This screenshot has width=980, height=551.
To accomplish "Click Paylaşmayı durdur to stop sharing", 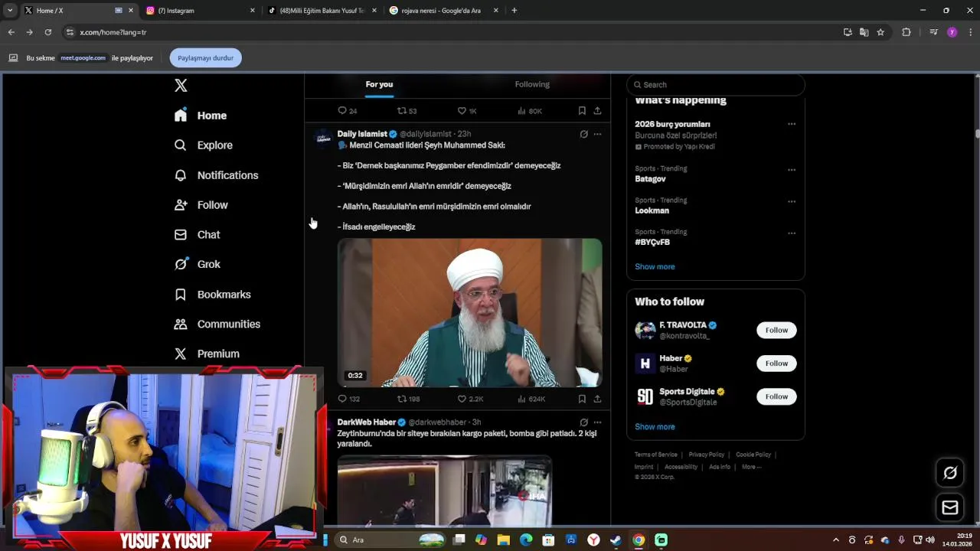I will [x=205, y=58].
